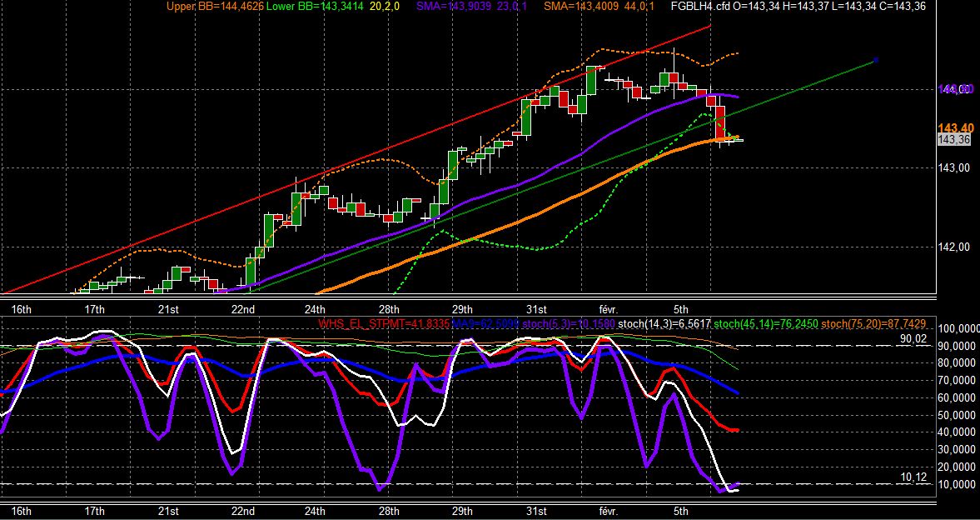Select the blue trendline endpoint handle
This screenshot has height=520, width=980.
(x=876, y=60)
